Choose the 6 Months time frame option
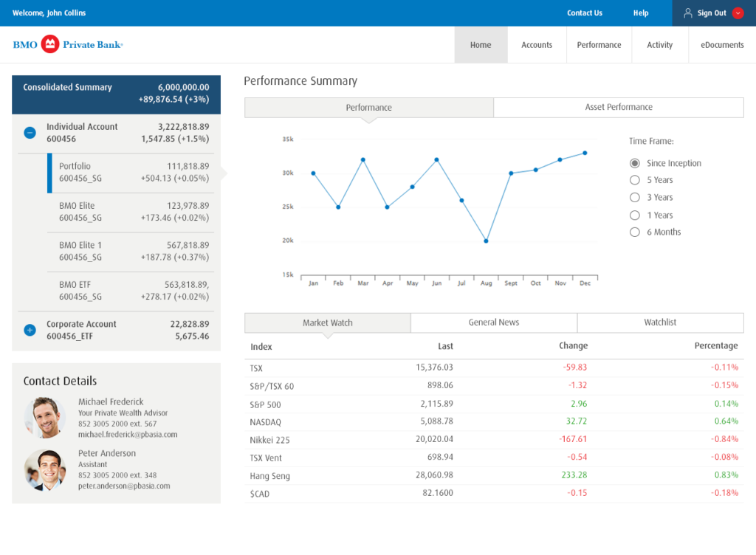Image resolution: width=756 pixels, height=555 pixels. click(x=635, y=232)
